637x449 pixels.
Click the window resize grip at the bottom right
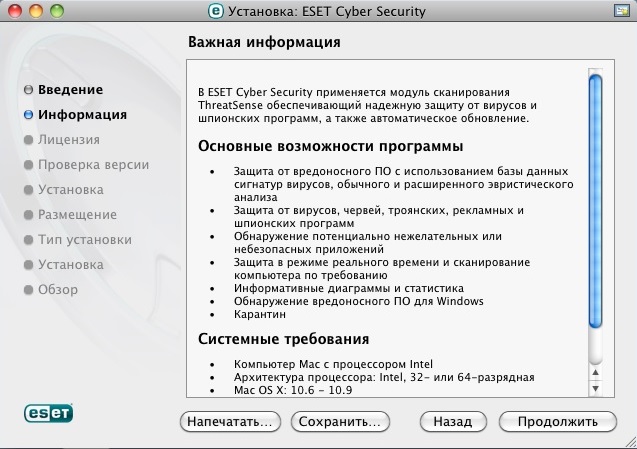(x=630, y=442)
